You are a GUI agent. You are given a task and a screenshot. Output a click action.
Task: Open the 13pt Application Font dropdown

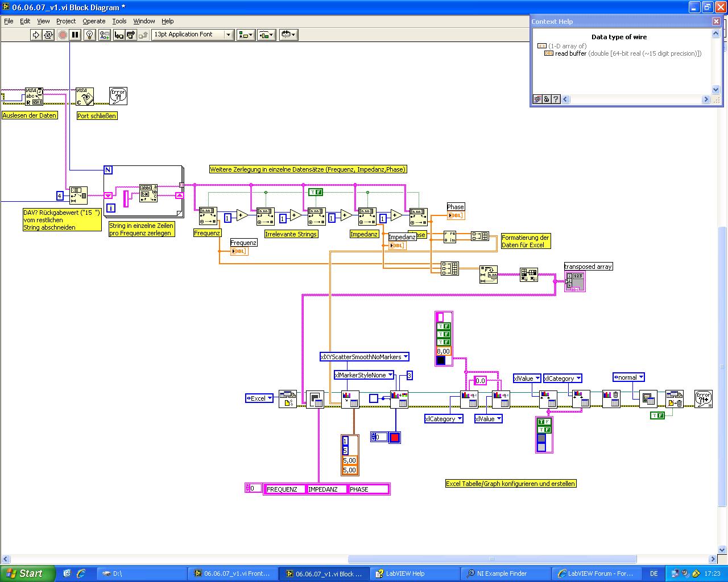(193, 35)
